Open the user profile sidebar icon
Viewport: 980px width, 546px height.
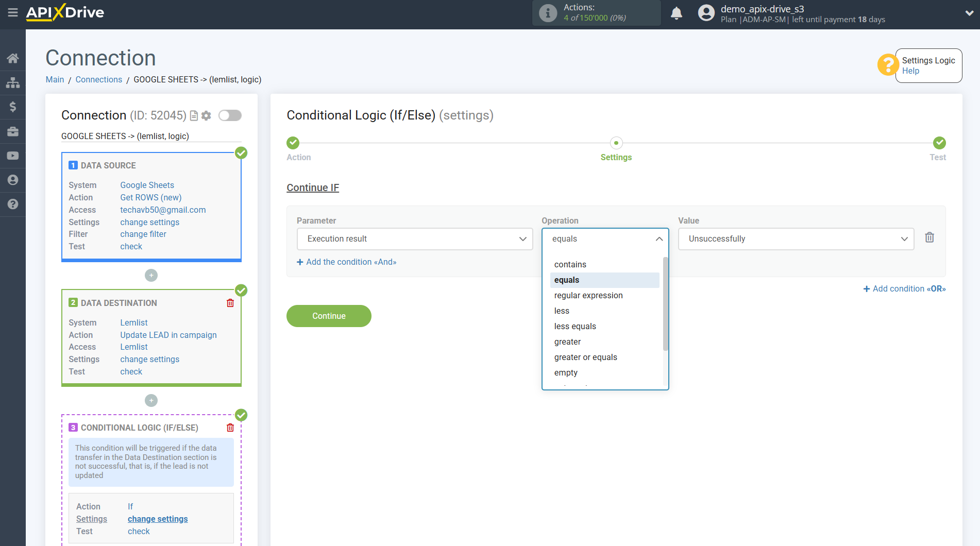pyautogui.click(x=13, y=180)
